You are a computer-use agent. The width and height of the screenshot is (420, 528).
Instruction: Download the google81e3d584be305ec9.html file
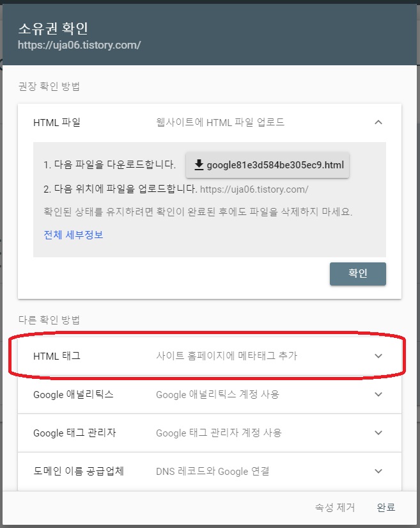[x=267, y=165]
